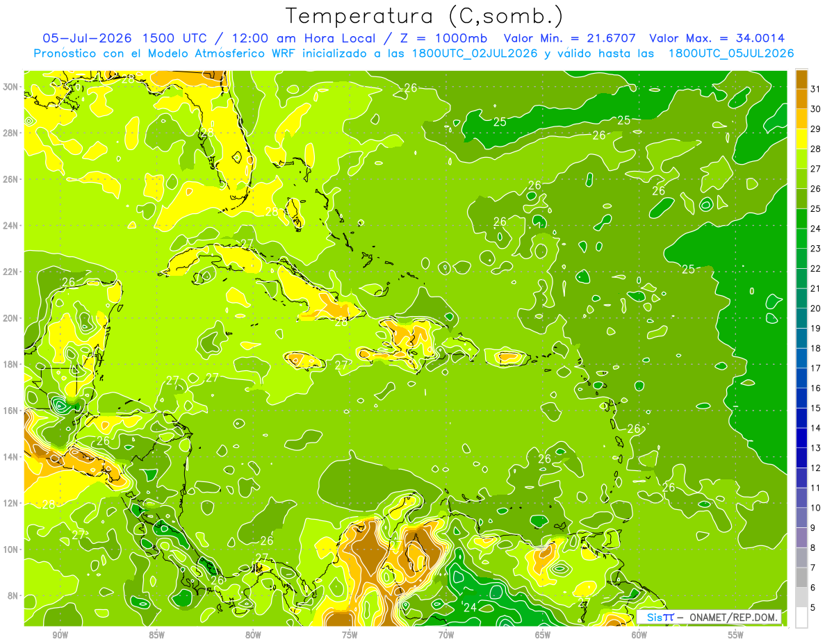
Task: Click the colorbar label 7
Action: point(813,568)
